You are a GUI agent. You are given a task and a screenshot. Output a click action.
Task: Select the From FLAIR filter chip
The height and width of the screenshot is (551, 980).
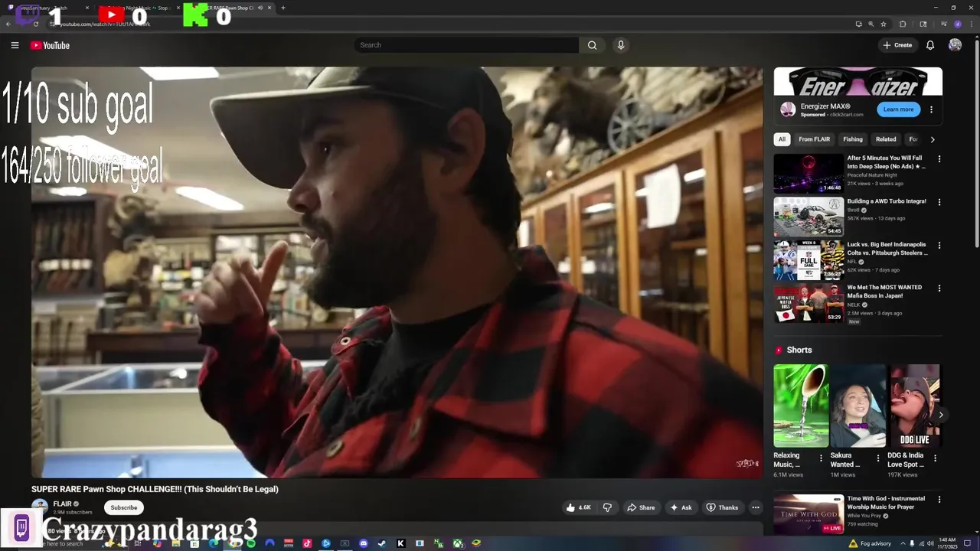tap(814, 139)
